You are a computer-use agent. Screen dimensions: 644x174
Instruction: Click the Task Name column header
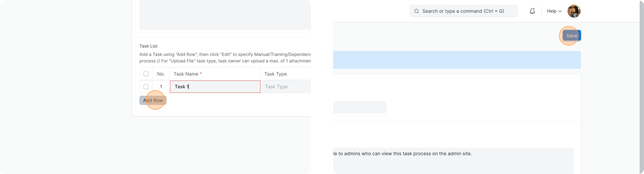coord(215,74)
